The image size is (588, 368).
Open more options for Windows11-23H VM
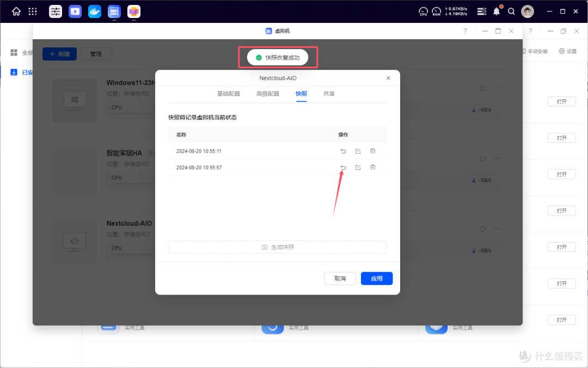498,88
